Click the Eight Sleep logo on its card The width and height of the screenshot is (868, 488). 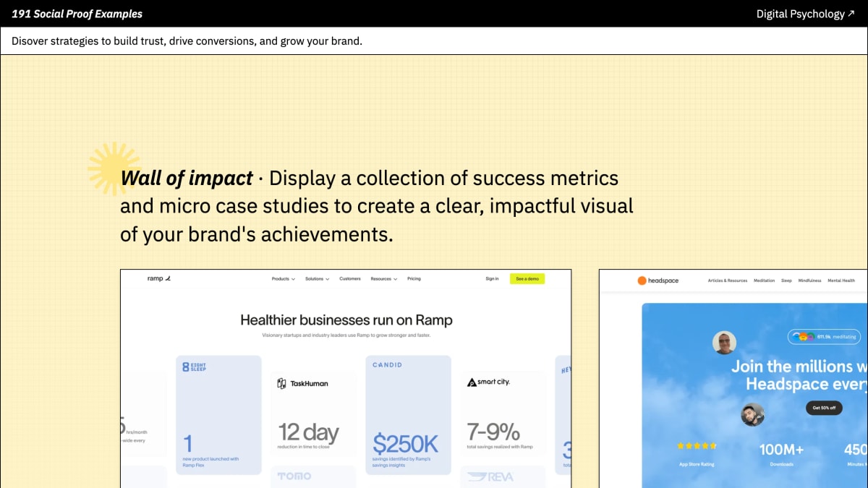click(x=194, y=367)
